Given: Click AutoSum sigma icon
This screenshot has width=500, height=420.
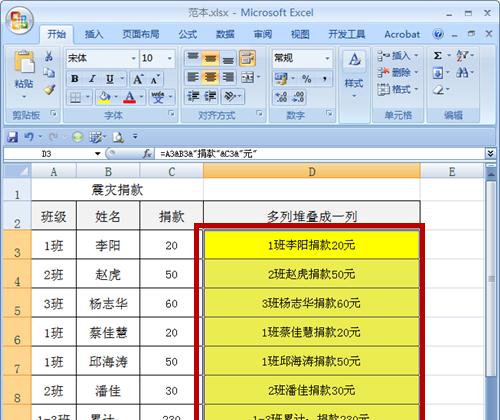Looking at the screenshot, I should point(438,55).
